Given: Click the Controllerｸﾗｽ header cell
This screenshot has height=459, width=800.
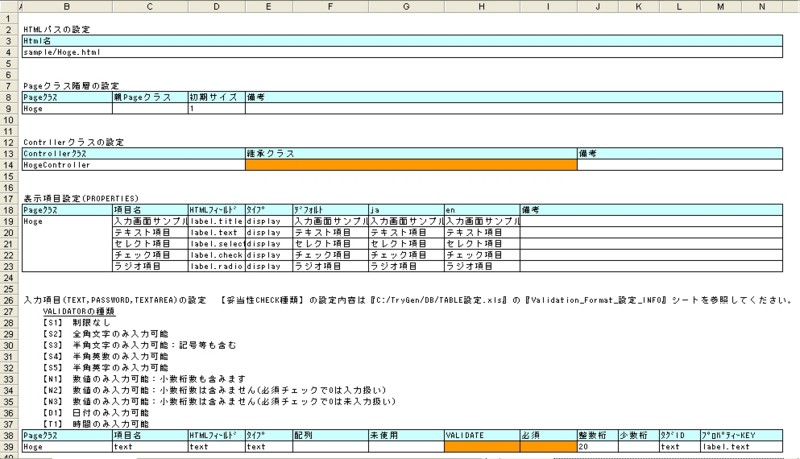Looking at the screenshot, I should (x=134, y=154).
